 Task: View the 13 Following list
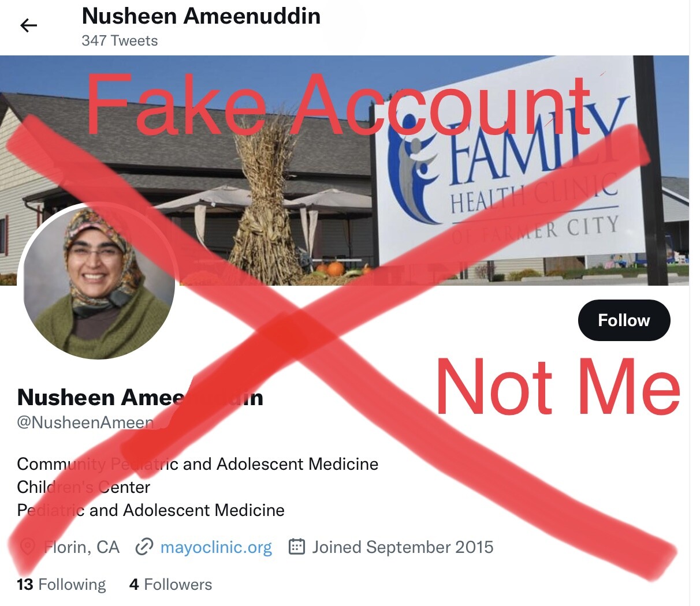click(61, 585)
